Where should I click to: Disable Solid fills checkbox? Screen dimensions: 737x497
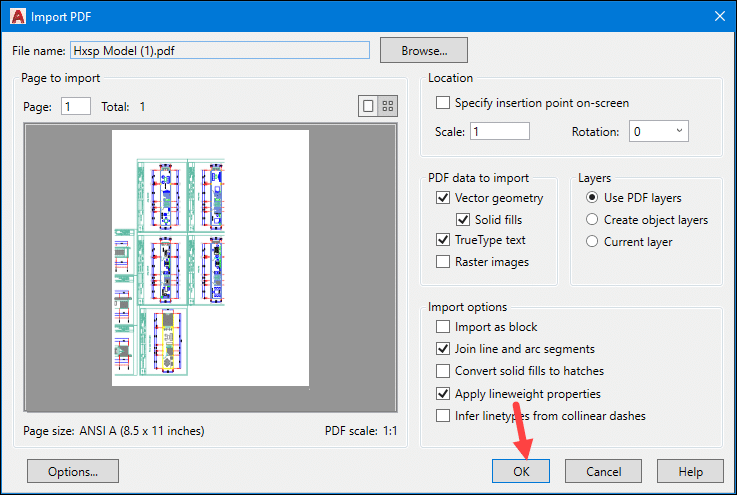pos(463,219)
